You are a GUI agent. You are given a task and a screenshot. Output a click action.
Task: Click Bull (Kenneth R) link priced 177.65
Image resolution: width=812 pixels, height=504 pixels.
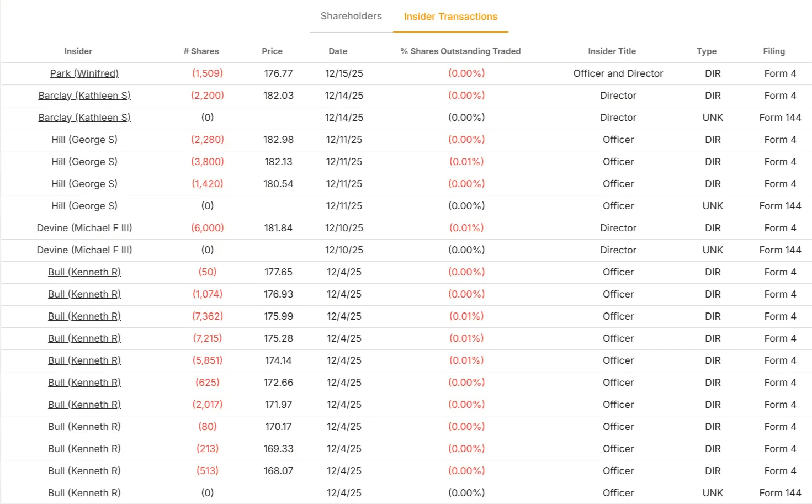pyautogui.click(x=84, y=272)
